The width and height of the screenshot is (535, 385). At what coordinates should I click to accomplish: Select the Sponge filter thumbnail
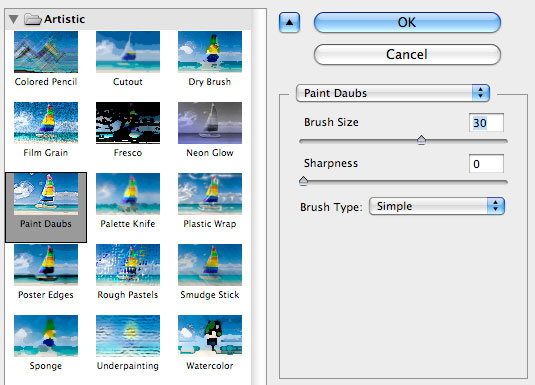pyautogui.click(x=46, y=336)
